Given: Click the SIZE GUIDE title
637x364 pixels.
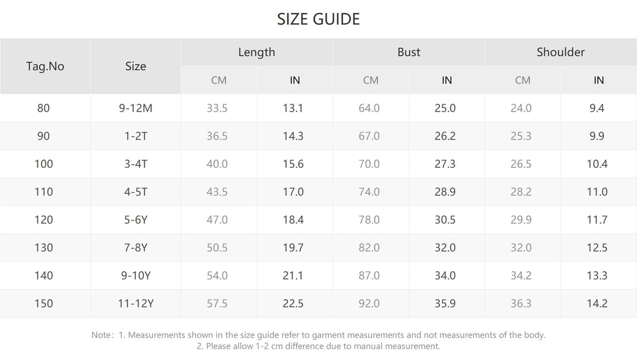Looking at the screenshot, I should pyautogui.click(x=318, y=19).
